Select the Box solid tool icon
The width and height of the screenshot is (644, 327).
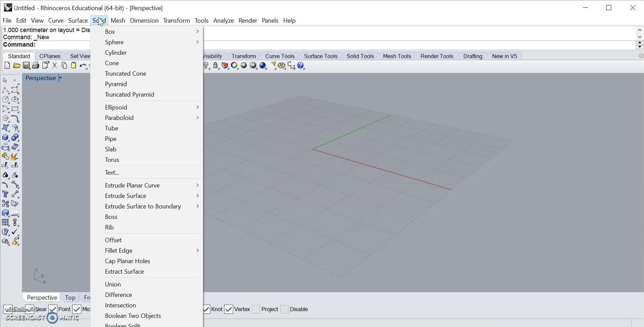coord(5,137)
